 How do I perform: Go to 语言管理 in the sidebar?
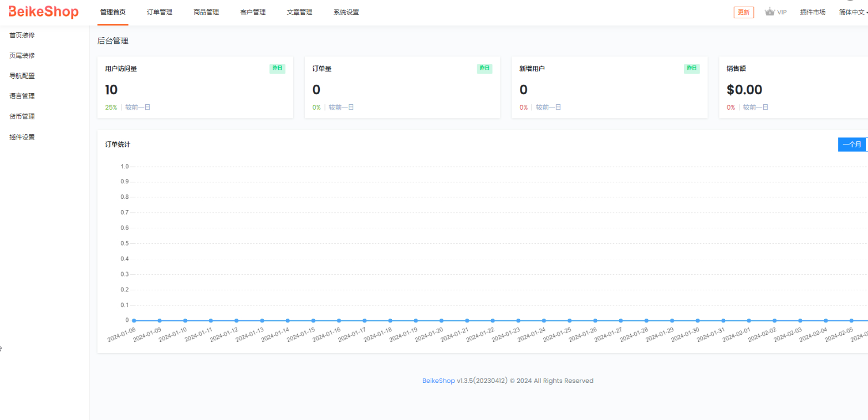coord(22,96)
